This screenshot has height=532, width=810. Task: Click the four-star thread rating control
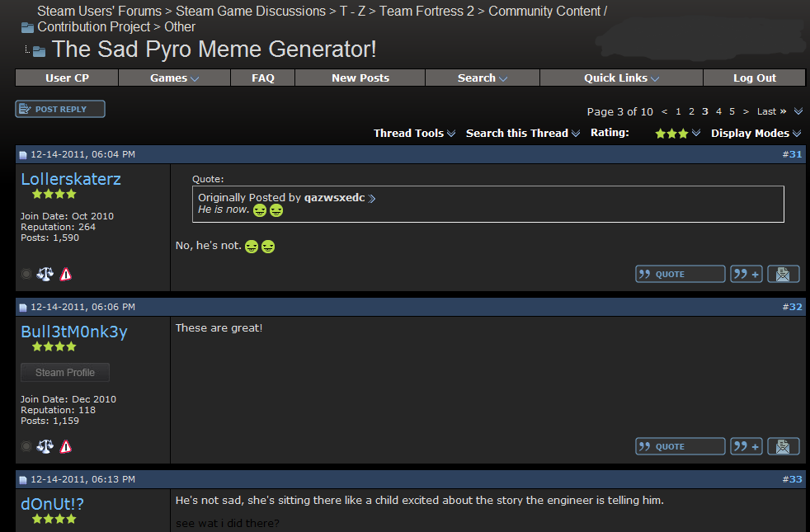(x=676, y=132)
